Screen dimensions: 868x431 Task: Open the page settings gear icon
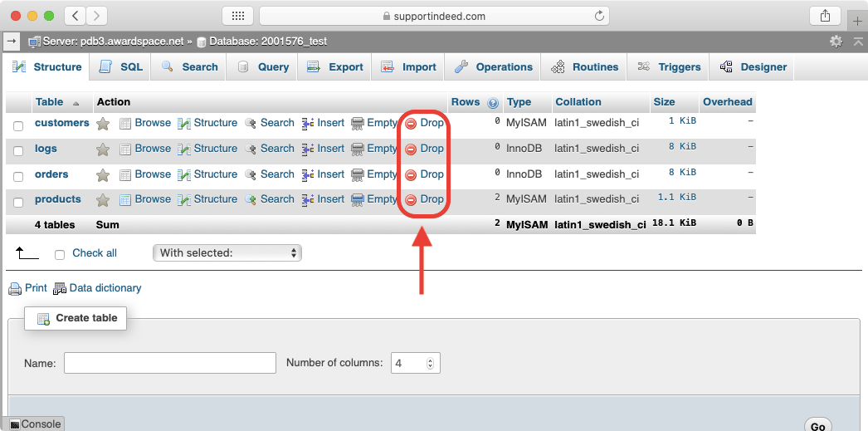pyautogui.click(x=836, y=41)
